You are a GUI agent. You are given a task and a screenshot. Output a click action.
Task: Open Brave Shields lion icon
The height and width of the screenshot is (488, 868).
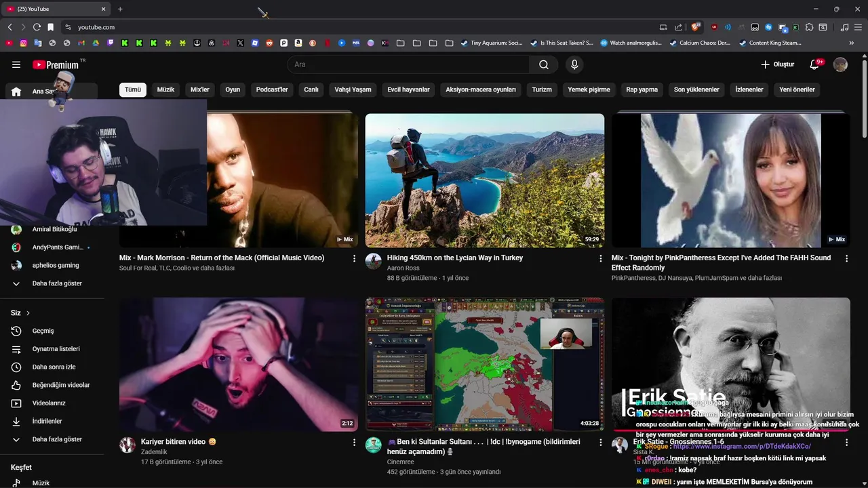(696, 27)
